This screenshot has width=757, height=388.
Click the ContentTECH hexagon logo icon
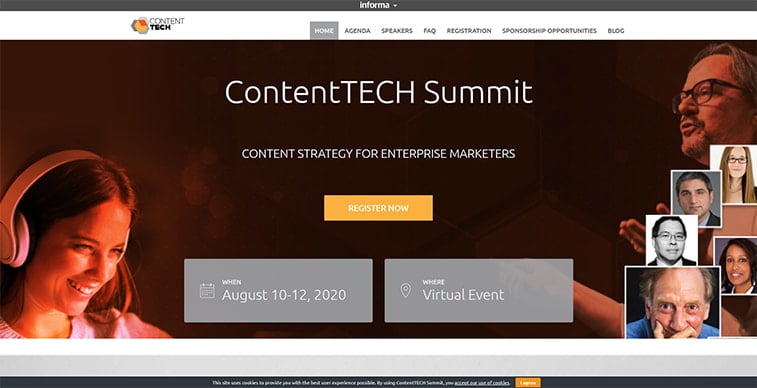140,26
